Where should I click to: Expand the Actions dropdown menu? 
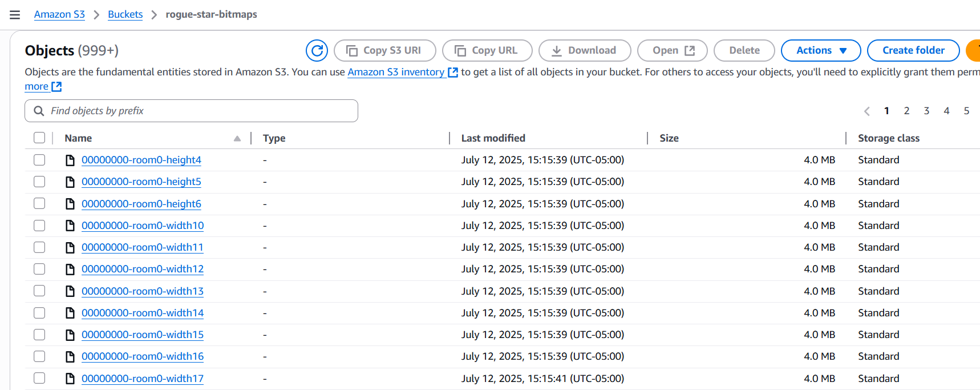point(820,50)
